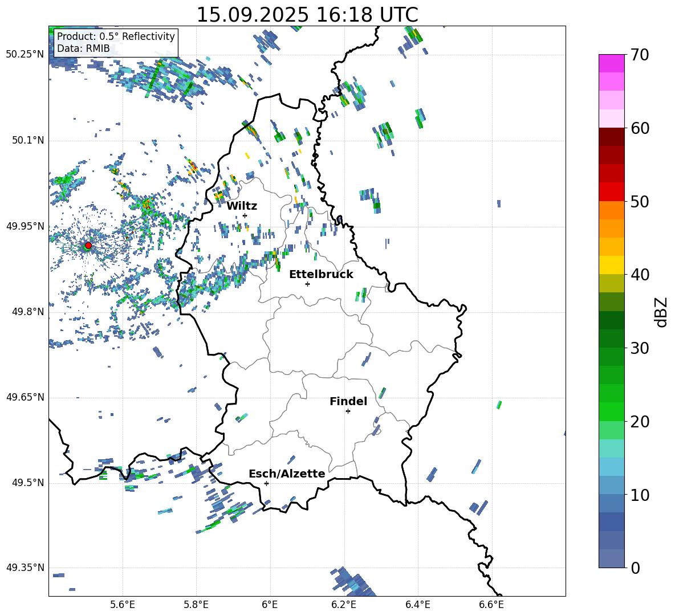Click the 50.25°N latitude label
This screenshot has width=675, height=616.
pyautogui.click(x=25, y=55)
